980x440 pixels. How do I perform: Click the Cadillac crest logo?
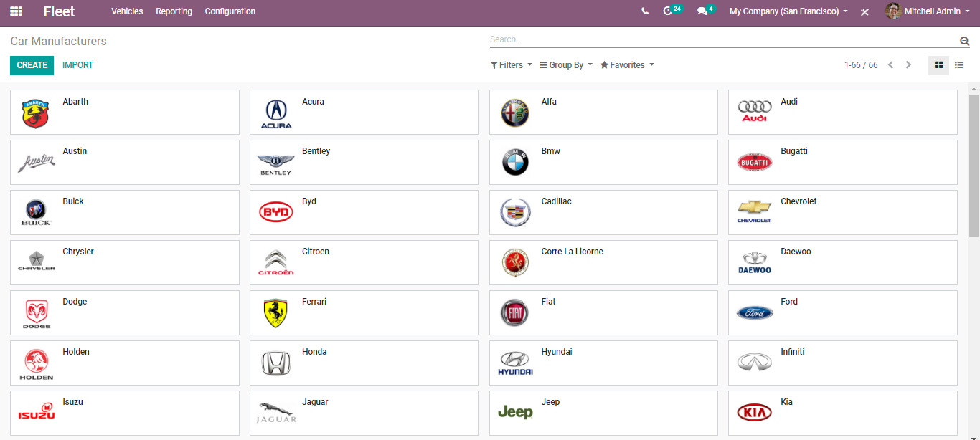(514, 213)
